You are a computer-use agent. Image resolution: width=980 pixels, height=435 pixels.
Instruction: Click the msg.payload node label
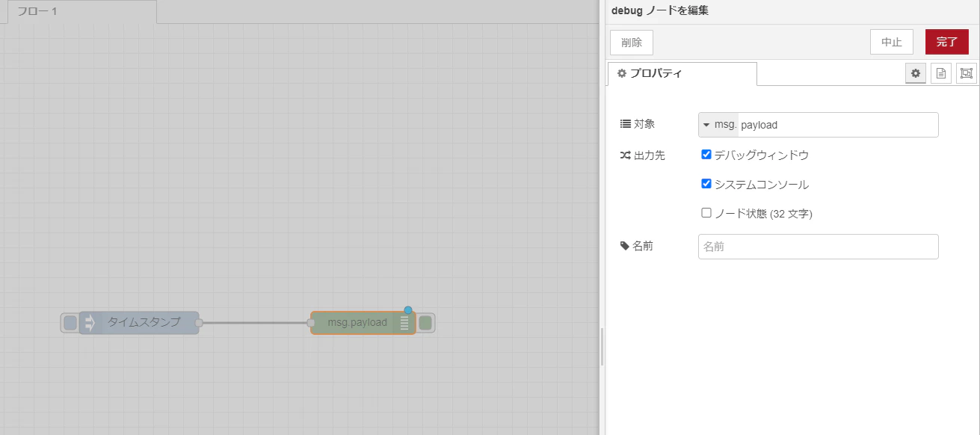pyautogui.click(x=357, y=323)
